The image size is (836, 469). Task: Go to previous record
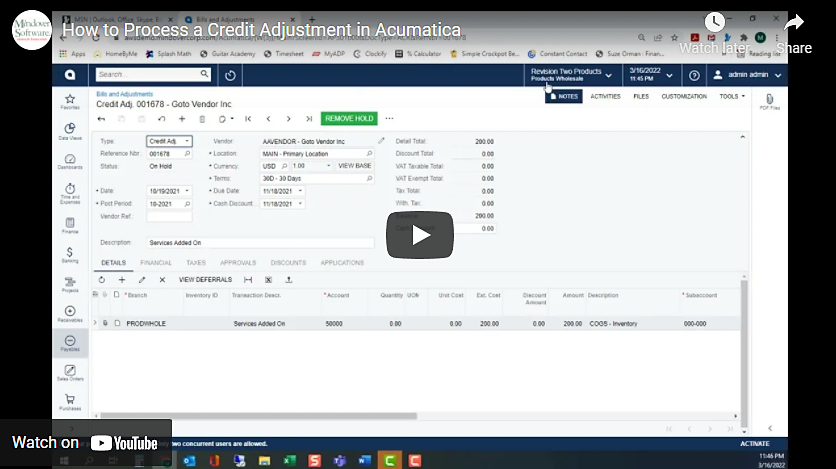pyautogui.click(x=268, y=119)
